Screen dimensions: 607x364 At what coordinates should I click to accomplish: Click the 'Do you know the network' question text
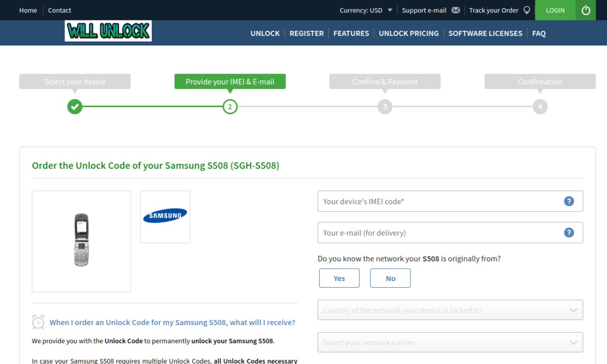click(x=409, y=259)
